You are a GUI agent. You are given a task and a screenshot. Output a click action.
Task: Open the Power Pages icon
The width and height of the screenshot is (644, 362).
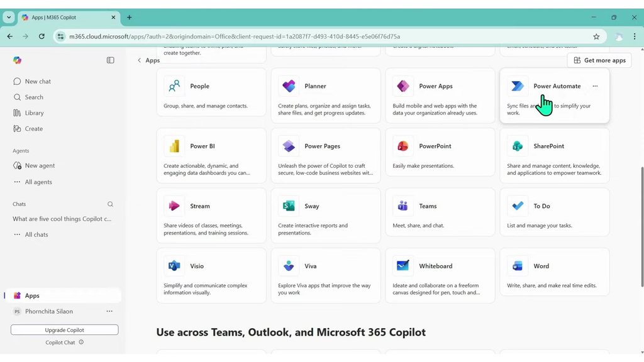[289, 146]
